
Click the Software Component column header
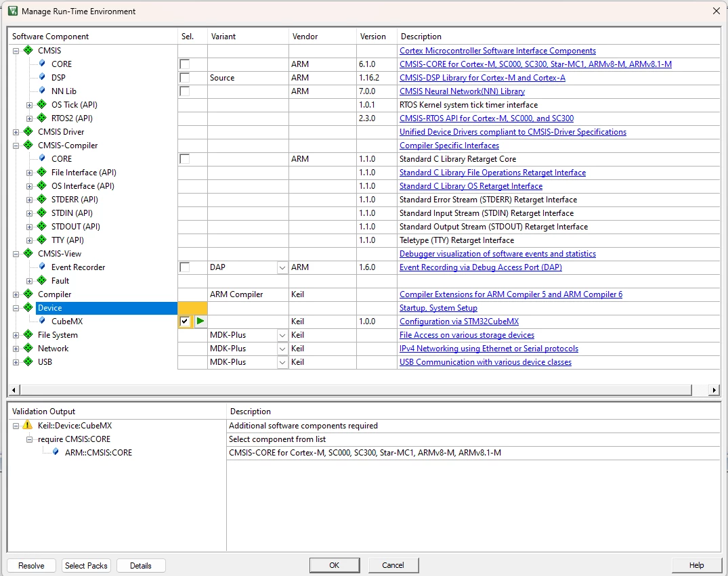point(93,36)
